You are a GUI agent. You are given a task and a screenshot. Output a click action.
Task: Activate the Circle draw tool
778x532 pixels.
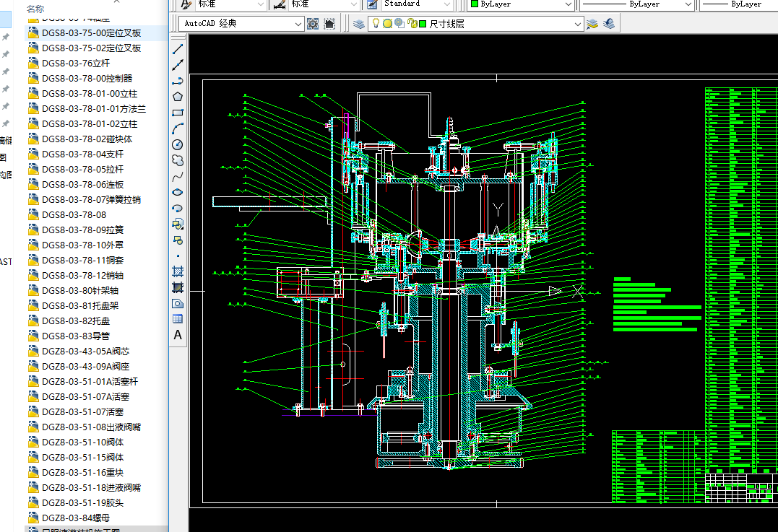click(178, 144)
